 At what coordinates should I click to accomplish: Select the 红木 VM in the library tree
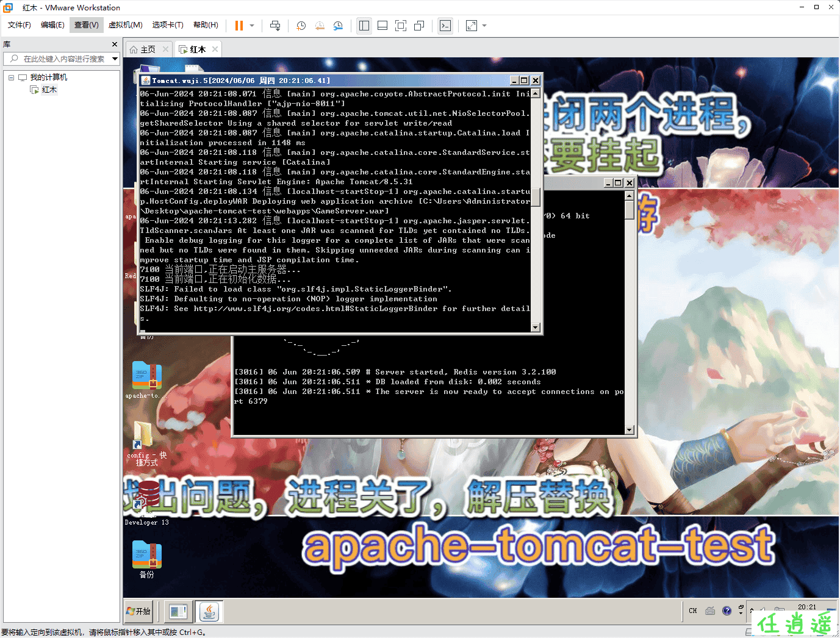[49, 90]
